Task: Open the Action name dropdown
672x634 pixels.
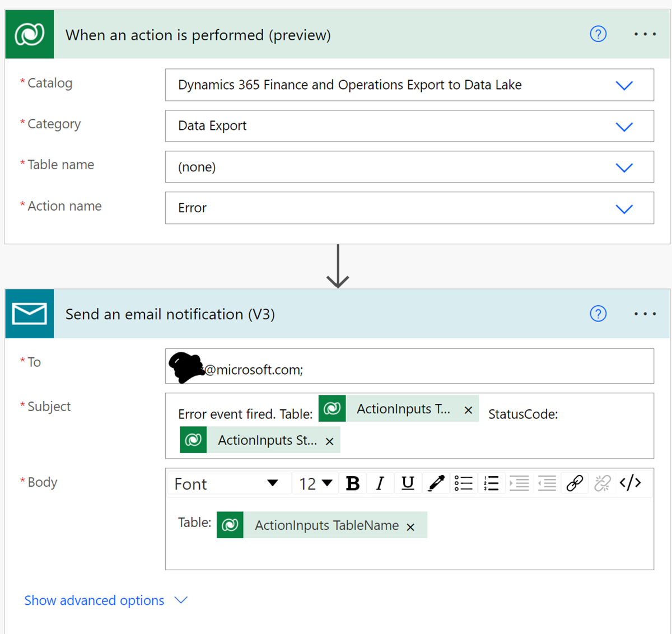Action: pos(624,208)
